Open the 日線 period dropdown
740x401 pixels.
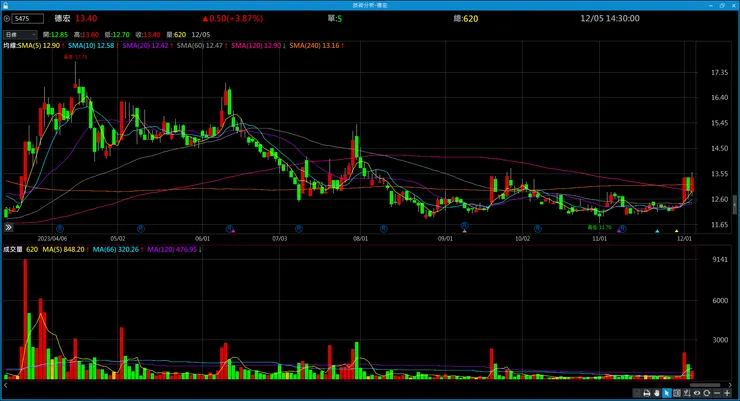tap(20, 34)
